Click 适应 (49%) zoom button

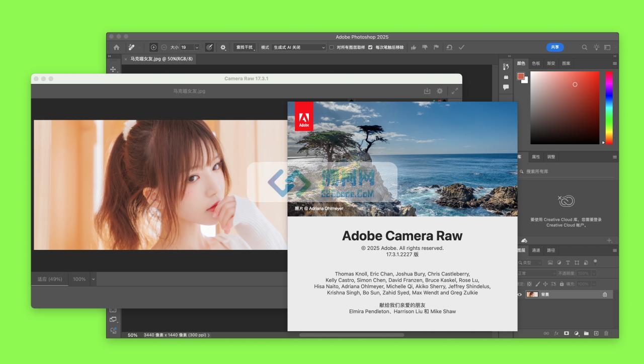50,279
